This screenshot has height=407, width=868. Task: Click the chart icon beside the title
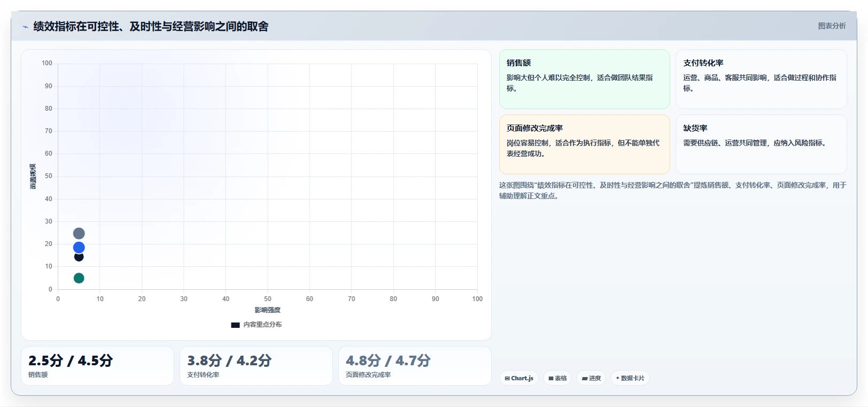click(25, 27)
